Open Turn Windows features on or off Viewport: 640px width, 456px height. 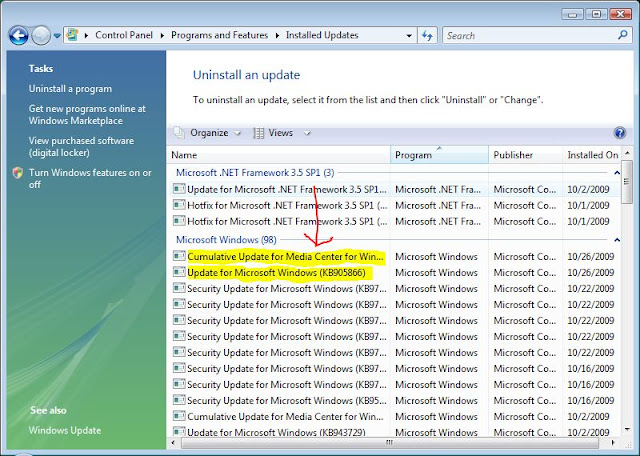pyautogui.click(x=90, y=178)
